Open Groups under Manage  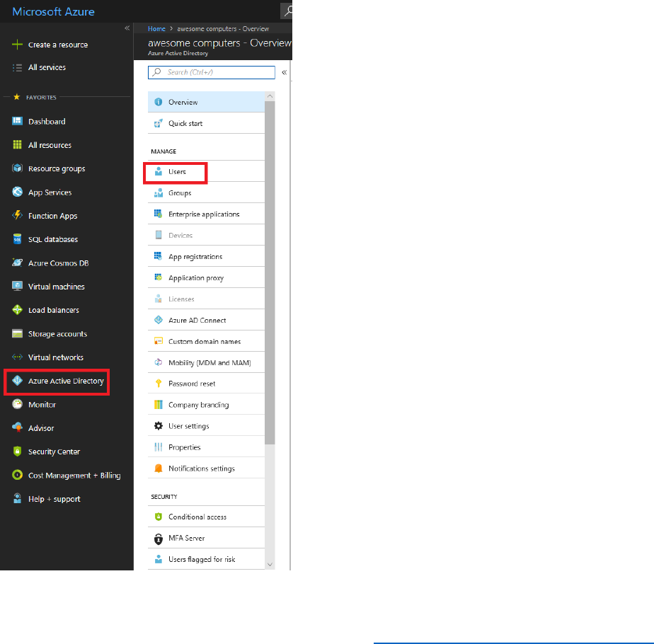(x=206, y=192)
